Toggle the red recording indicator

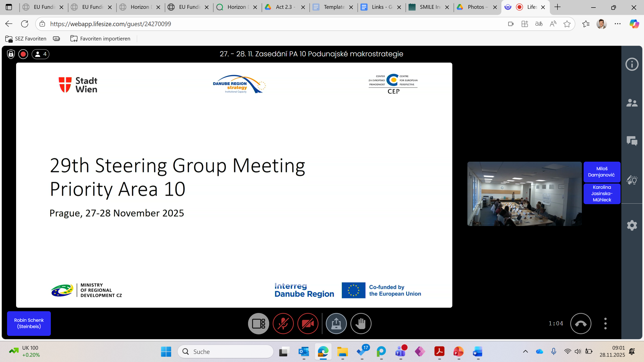(x=23, y=54)
